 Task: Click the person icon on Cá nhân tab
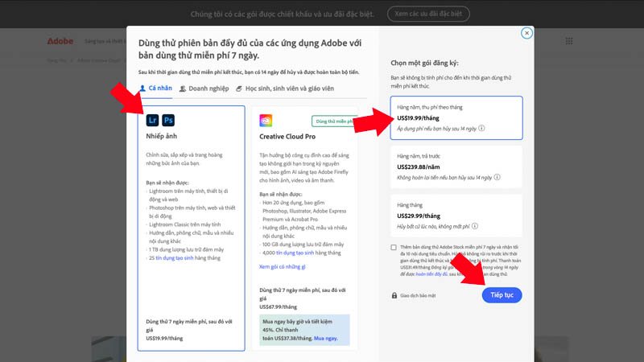point(142,88)
